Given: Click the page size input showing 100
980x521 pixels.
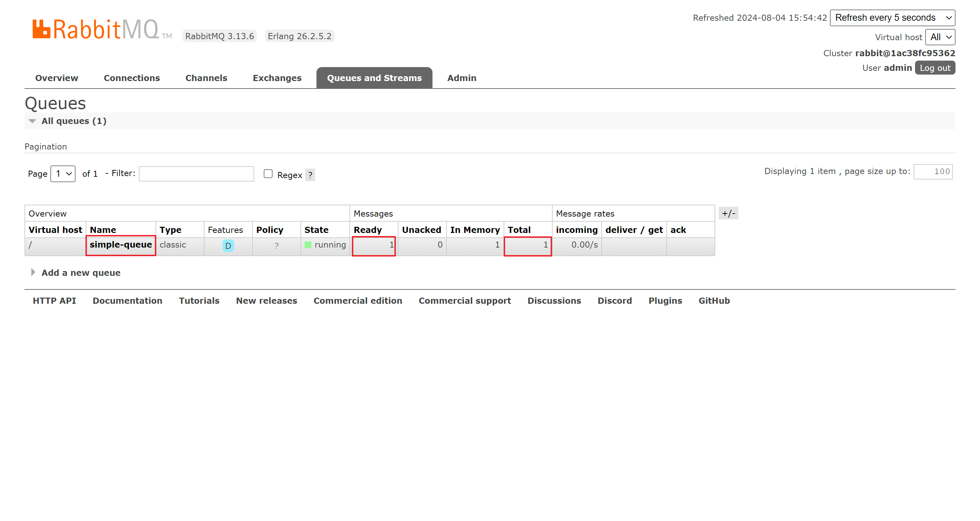Looking at the screenshot, I should [x=933, y=171].
